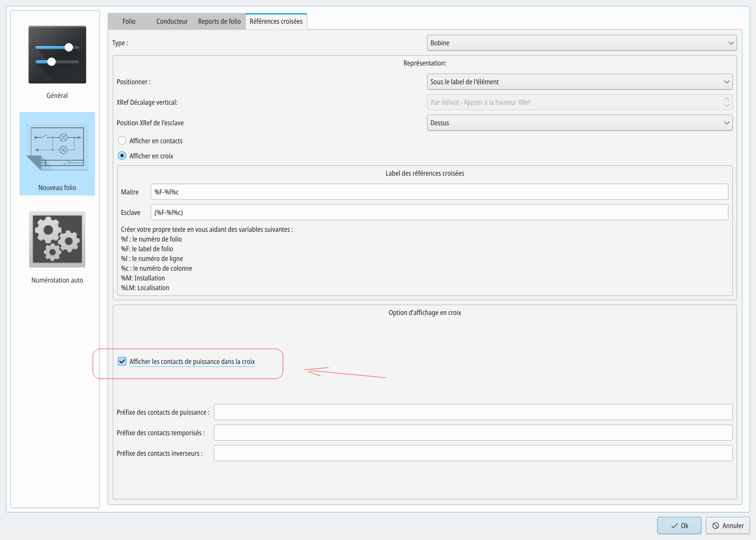Click the 'Représentation:' group heading
The image size is (756, 540).
click(425, 63)
